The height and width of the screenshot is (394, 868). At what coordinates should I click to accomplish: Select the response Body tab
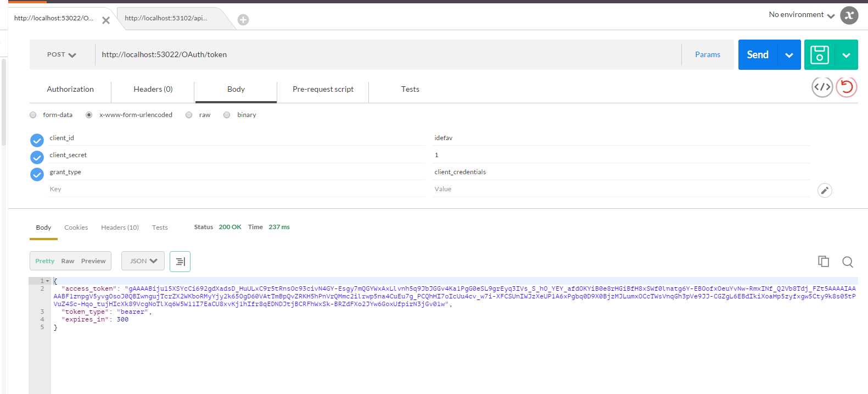pyautogui.click(x=43, y=227)
